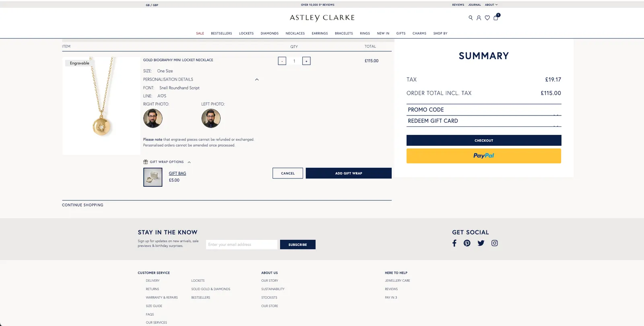Viewport: 644px width, 326px height.
Task: Decrease quantity with the minus button
Action: click(x=282, y=61)
